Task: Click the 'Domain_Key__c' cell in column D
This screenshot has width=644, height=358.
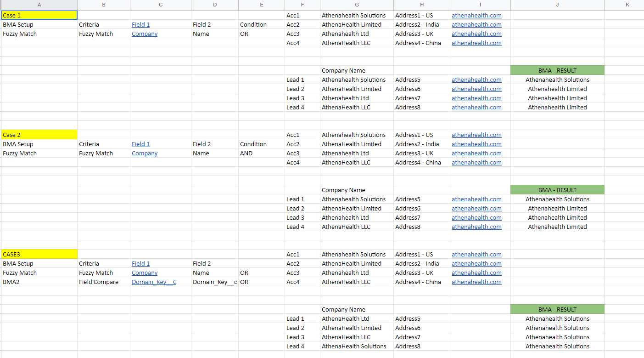Action: 215,282
